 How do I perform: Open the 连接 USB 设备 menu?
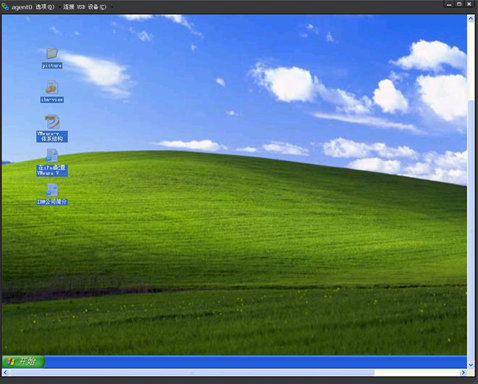coord(85,7)
